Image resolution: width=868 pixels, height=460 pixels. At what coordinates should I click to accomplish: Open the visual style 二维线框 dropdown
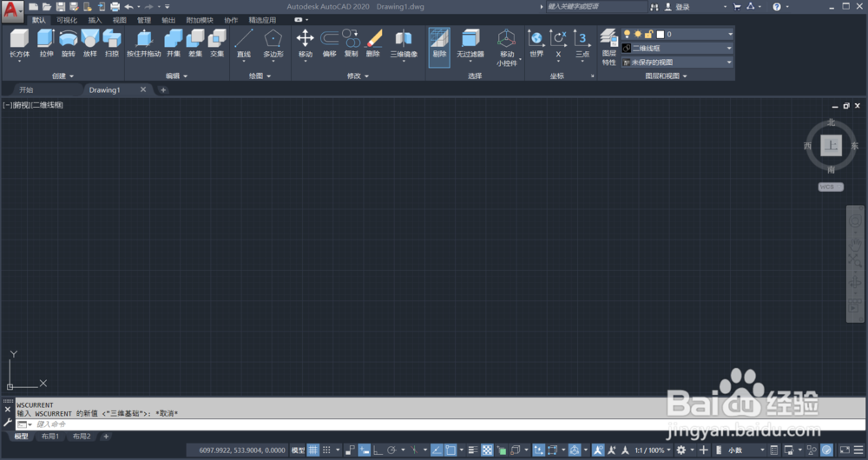[x=729, y=48]
